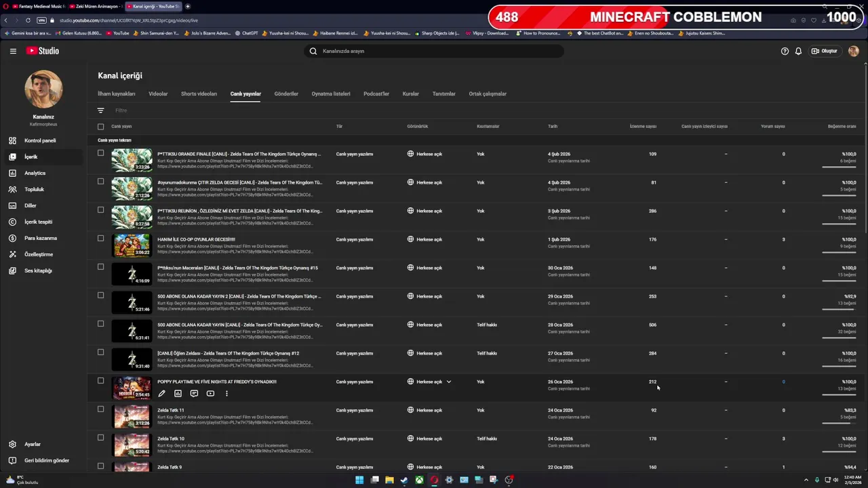
Task: Open Zelda Tstk 11 video title
Action: 171,410
